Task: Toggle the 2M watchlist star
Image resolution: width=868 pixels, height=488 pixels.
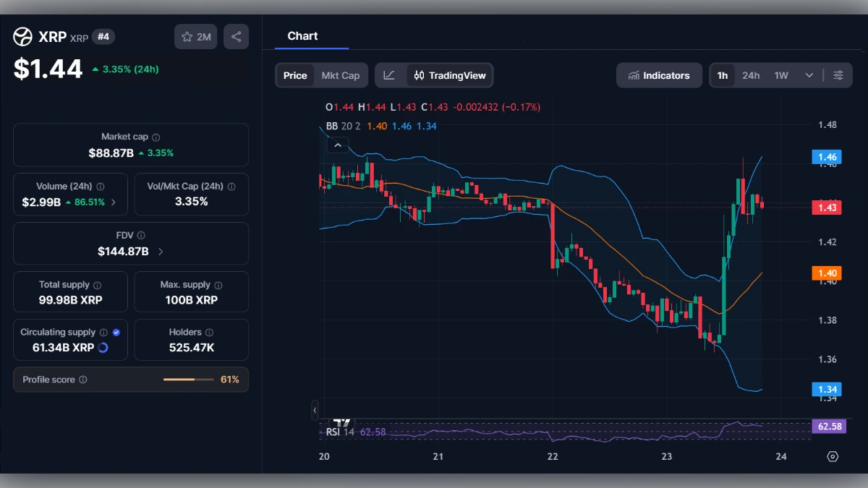Action: click(x=195, y=36)
